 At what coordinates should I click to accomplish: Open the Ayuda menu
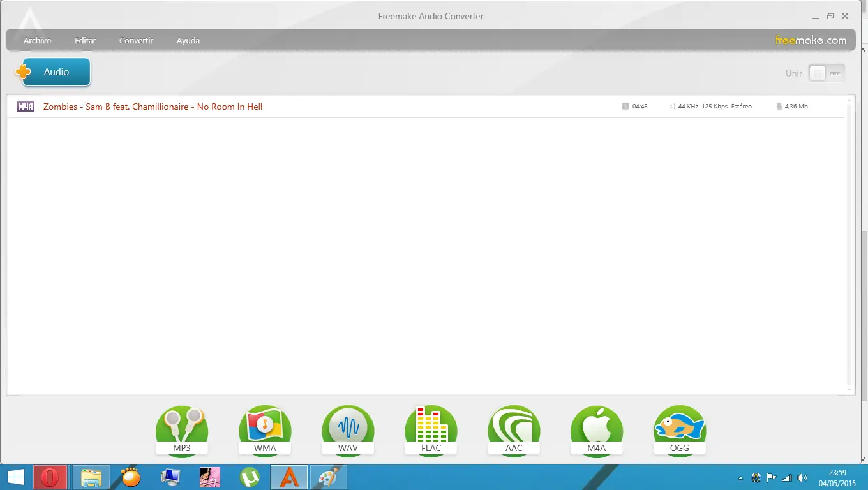tap(188, 40)
